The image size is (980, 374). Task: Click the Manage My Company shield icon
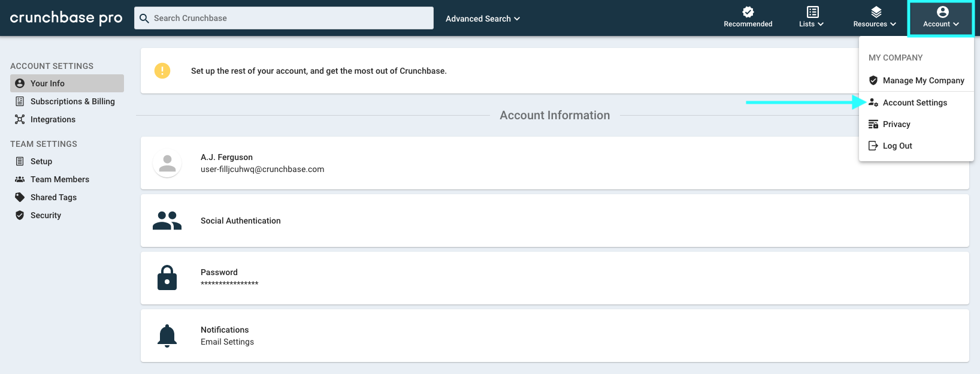point(873,80)
